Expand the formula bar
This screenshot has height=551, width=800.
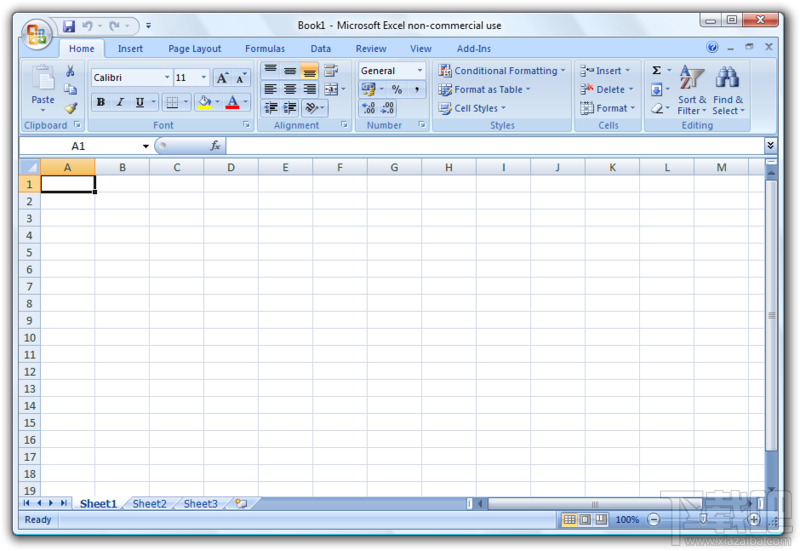coord(770,145)
